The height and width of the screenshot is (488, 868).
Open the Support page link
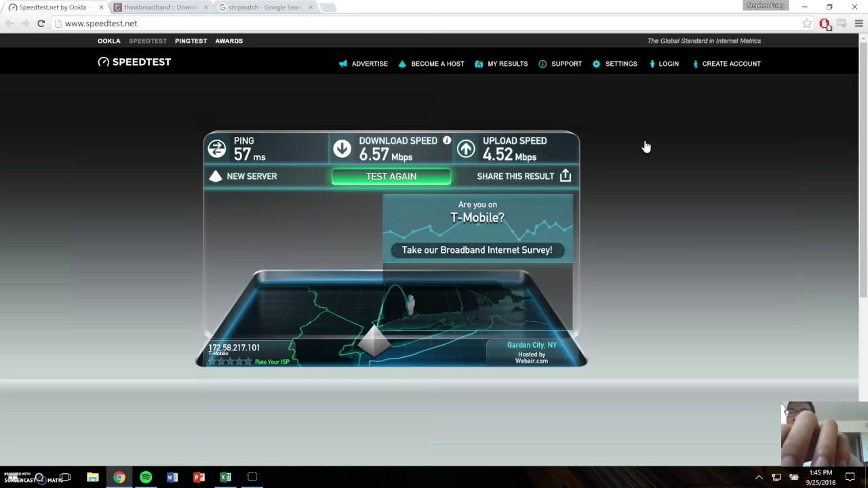click(566, 64)
